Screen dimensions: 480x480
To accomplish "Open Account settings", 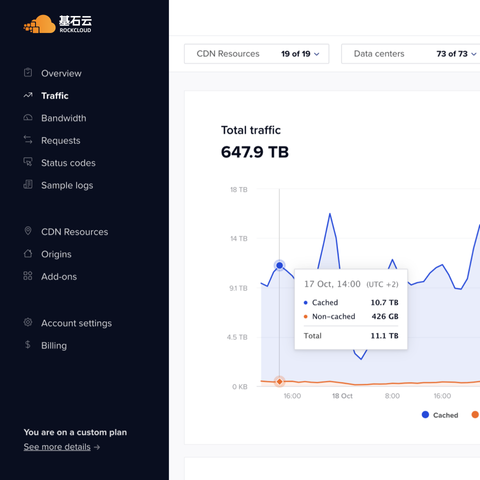I will 76,323.
